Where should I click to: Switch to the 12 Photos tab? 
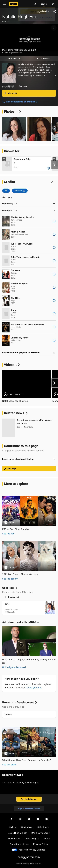[x=43, y=59]
